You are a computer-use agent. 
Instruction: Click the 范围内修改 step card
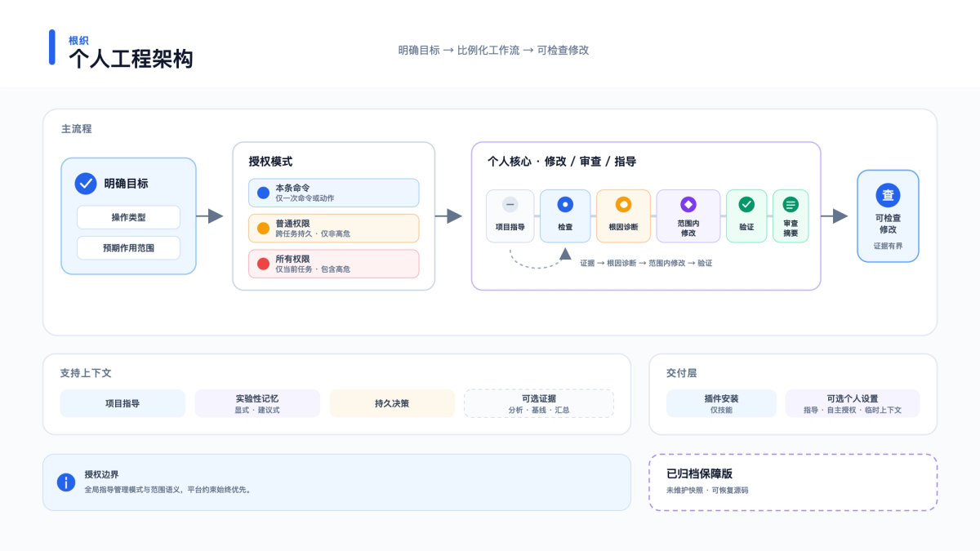(x=688, y=216)
